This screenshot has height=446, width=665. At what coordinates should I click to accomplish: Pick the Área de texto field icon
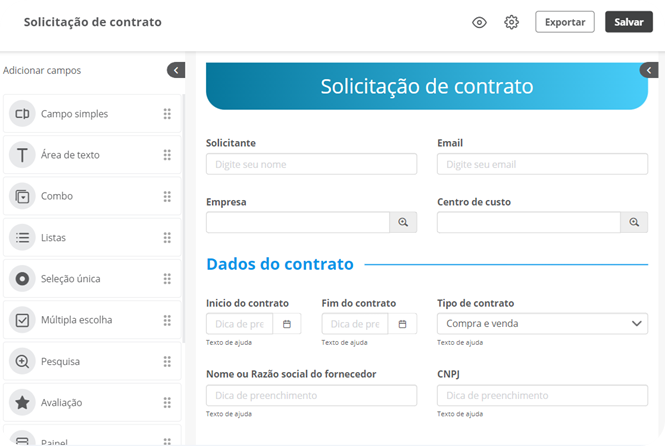point(22,155)
